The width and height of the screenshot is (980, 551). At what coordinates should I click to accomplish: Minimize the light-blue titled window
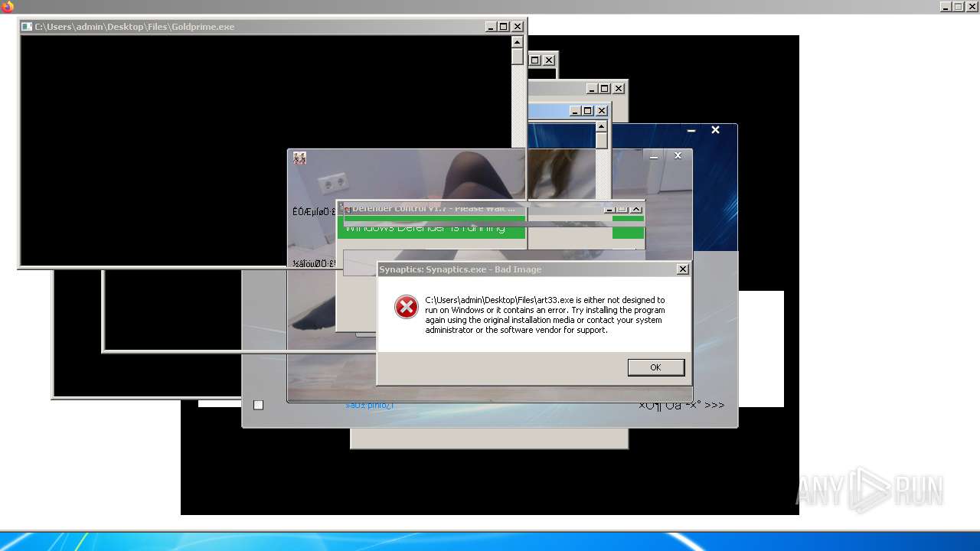[x=575, y=111]
